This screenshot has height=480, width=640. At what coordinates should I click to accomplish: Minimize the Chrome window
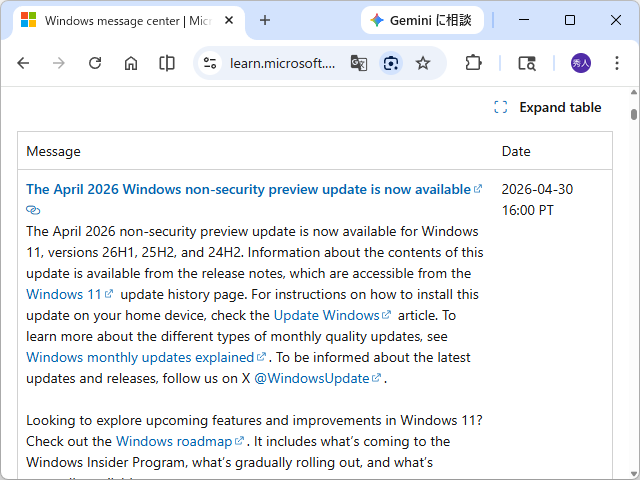(524, 20)
